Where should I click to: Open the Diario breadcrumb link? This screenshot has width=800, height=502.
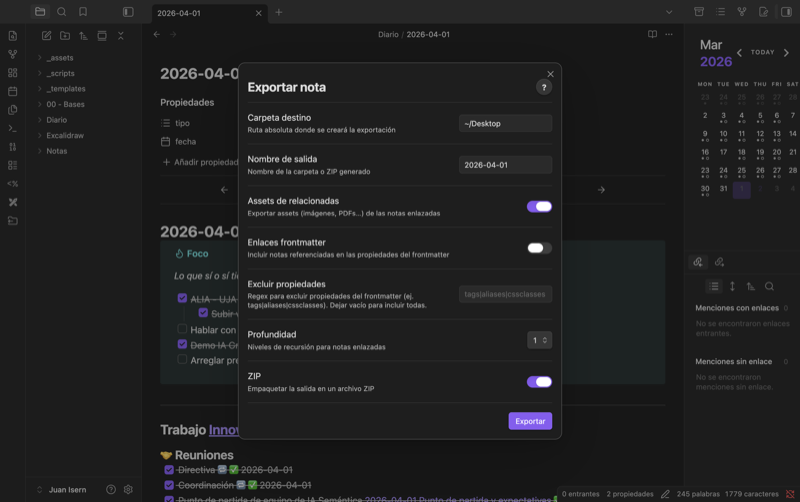click(388, 34)
